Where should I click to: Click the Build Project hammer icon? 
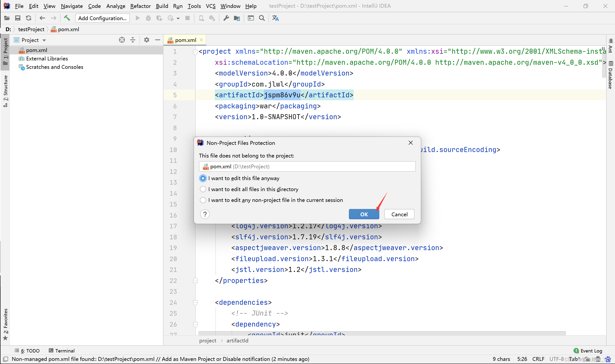67,18
